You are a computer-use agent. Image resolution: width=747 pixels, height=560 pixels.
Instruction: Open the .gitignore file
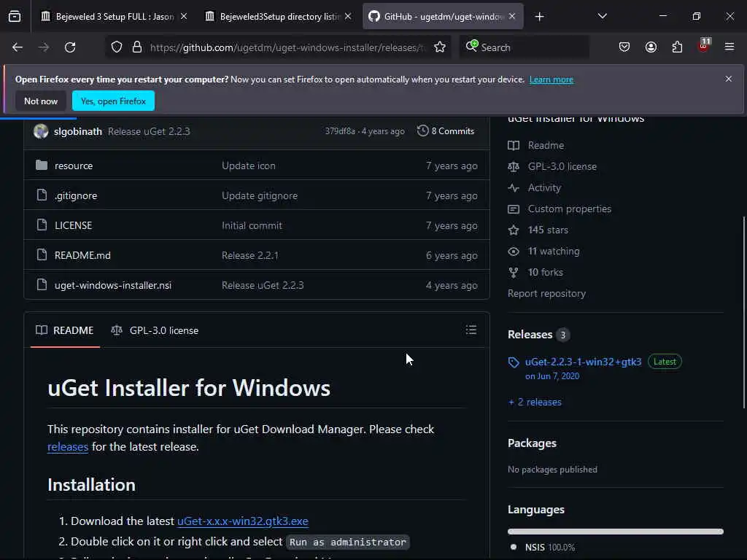click(x=76, y=195)
